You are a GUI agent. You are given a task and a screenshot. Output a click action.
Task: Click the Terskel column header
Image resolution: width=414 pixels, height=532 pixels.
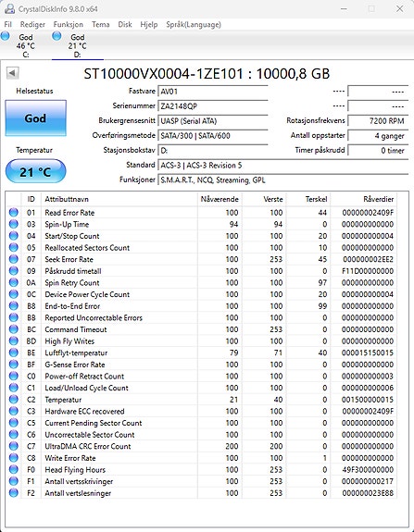(x=308, y=199)
